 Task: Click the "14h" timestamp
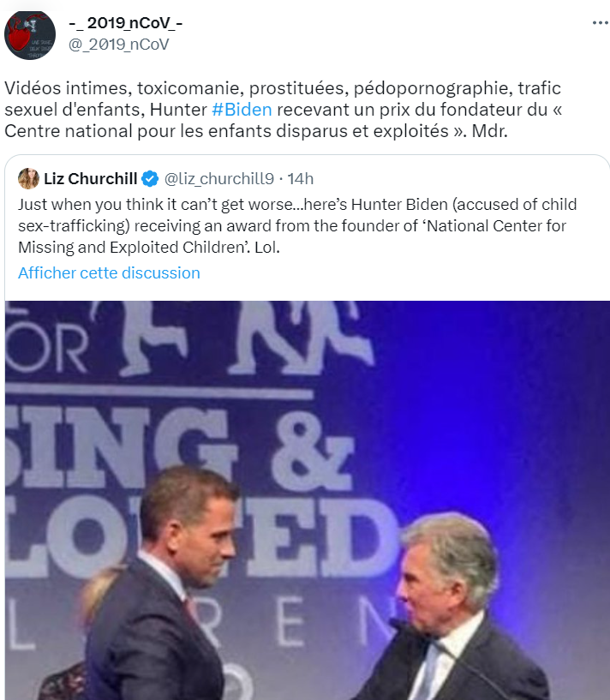(301, 179)
